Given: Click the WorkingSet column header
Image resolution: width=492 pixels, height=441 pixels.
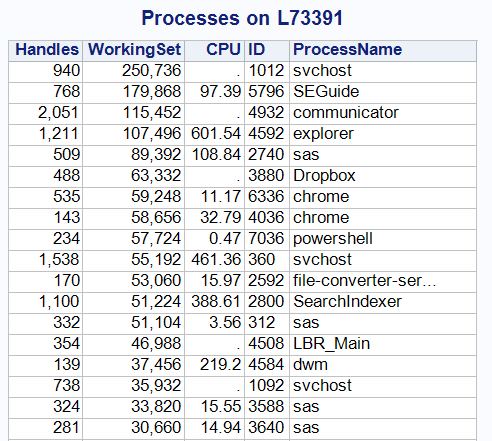Looking at the screenshot, I should click(134, 51).
